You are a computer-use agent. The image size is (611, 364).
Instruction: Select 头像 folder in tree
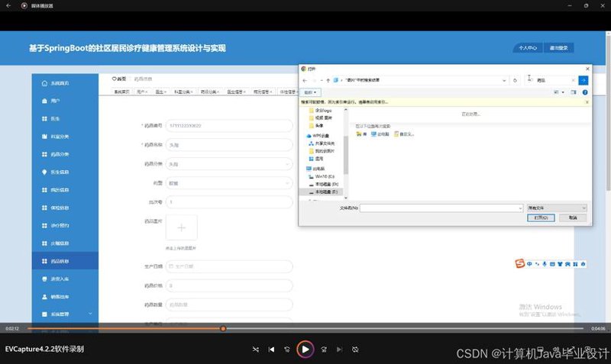point(316,126)
